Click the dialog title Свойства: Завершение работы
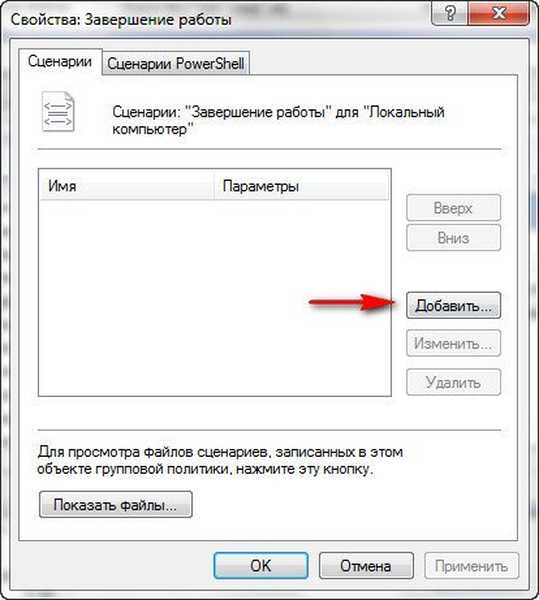Viewport: 539px width, 600px height. tap(121, 19)
